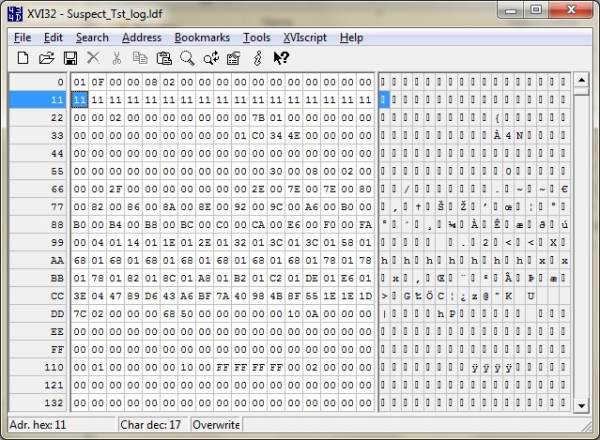Select the first hex byte at address 0

click(x=80, y=81)
